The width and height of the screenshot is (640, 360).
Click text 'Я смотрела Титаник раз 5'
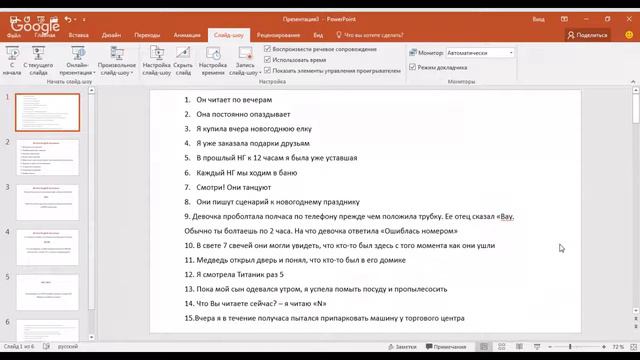pos(240,275)
